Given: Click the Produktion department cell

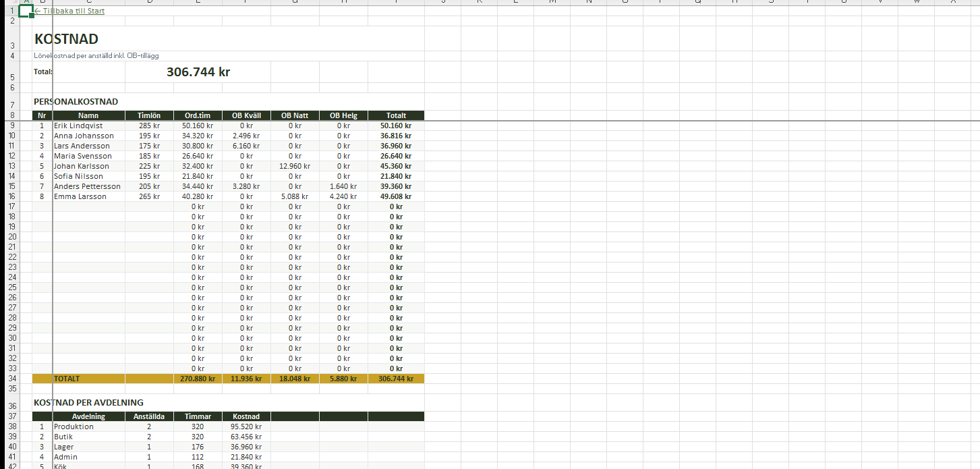Looking at the screenshot, I should [74, 426].
